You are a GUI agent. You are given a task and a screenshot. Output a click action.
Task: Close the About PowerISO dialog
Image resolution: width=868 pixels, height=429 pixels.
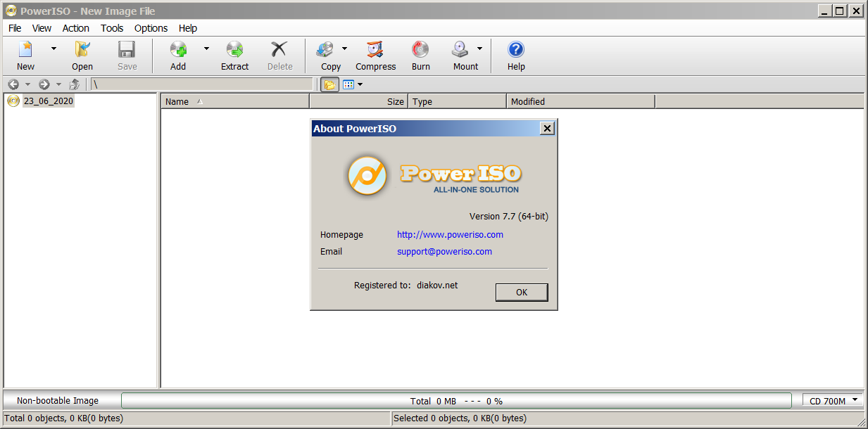547,129
